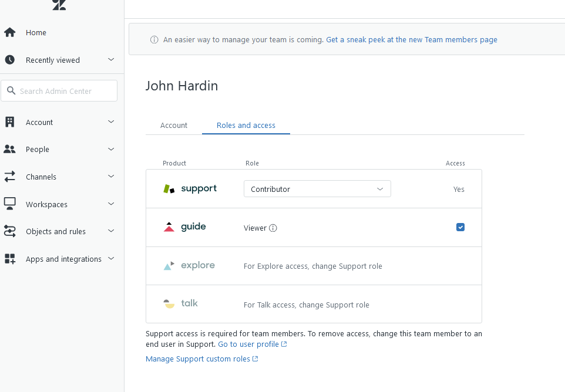
Task: Click the Recently viewed clock icon
Action: pyautogui.click(x=10, y=60)
